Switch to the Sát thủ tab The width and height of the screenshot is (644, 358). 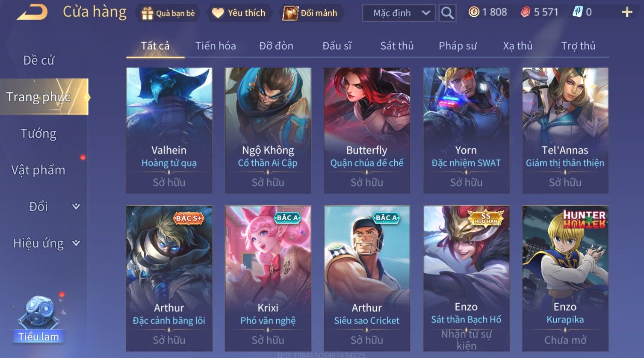click(397, 46)
